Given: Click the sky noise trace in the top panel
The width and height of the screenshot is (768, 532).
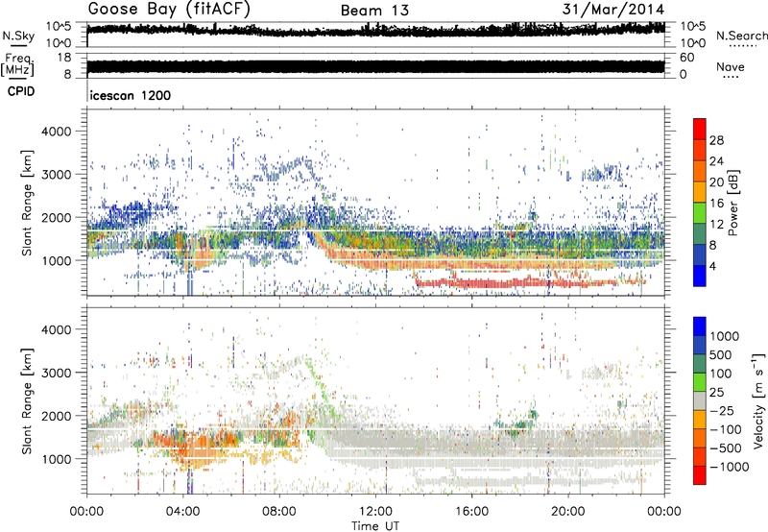Looking at the screenshot, I should point(375,31).
